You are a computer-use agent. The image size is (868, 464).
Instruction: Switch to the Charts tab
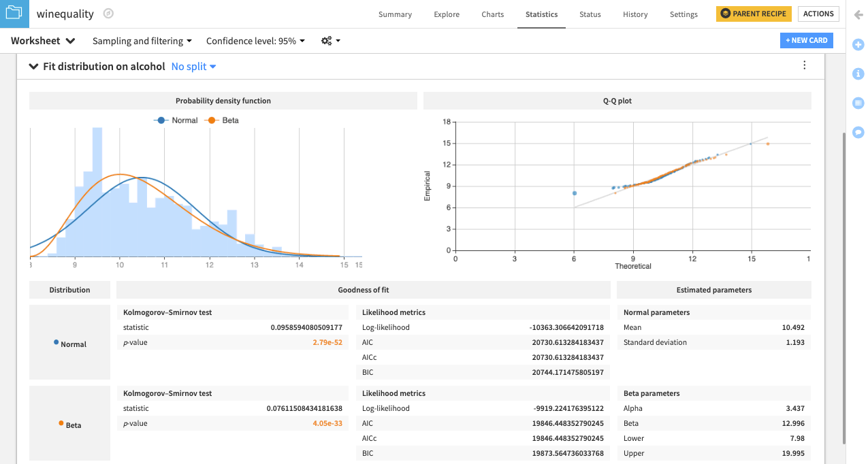click(492, 14)
